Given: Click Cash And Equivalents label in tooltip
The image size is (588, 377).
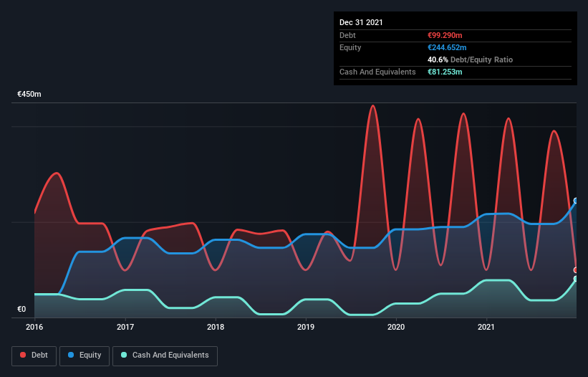Looking at the screenshot, I should click(x=377, y=72).
